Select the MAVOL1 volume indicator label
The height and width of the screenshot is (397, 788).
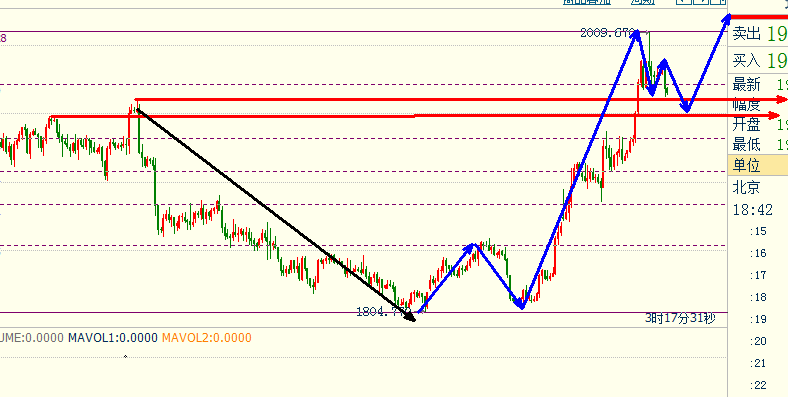(113, 338)
